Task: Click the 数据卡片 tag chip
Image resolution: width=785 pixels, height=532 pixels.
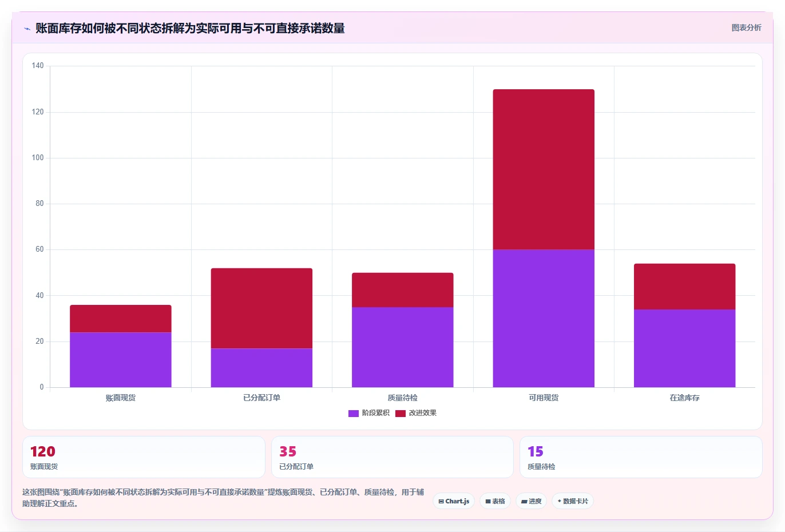Action: [573, 501]
